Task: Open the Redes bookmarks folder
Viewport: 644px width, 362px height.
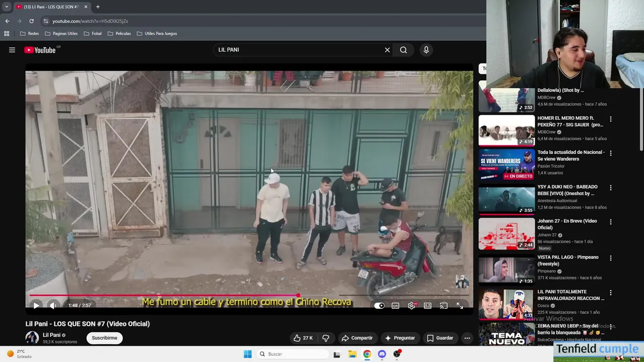Action: [29, 34]
